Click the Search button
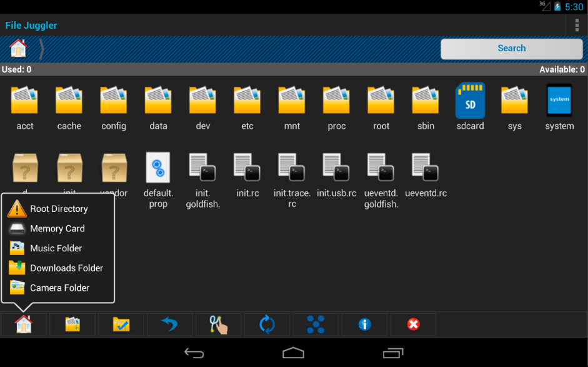The image size is (588, 367). [512, 49]
